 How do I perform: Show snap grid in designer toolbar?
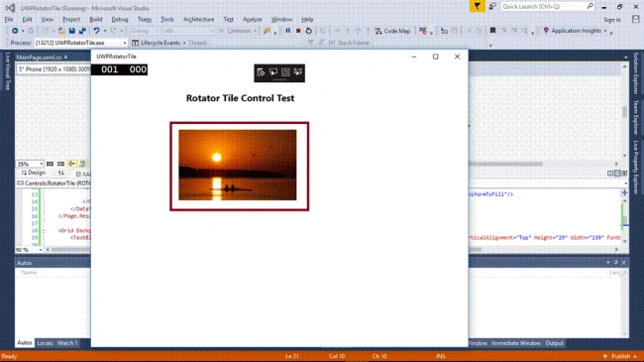point(50,164)
